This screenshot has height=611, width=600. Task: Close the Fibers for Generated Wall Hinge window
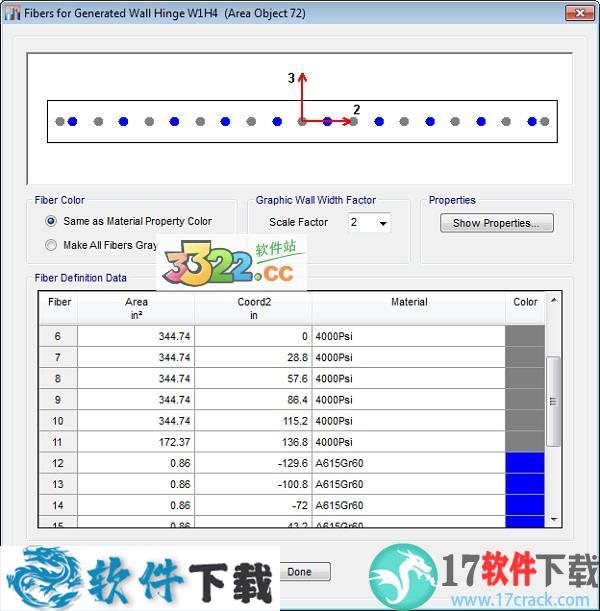pos(580,13)
